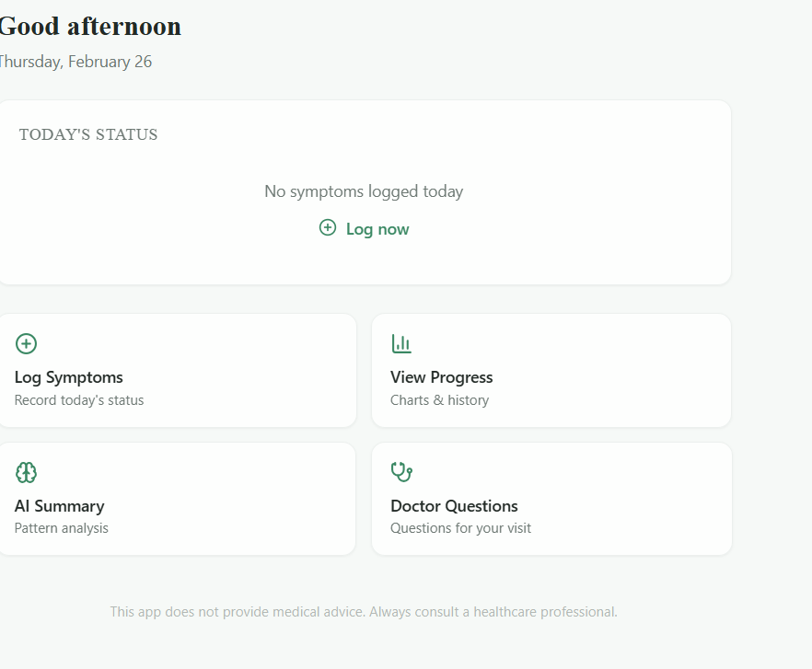The image size is (812, 669).
Task: Click the Thursday, February 26 date text
Action: click(76, 62)
